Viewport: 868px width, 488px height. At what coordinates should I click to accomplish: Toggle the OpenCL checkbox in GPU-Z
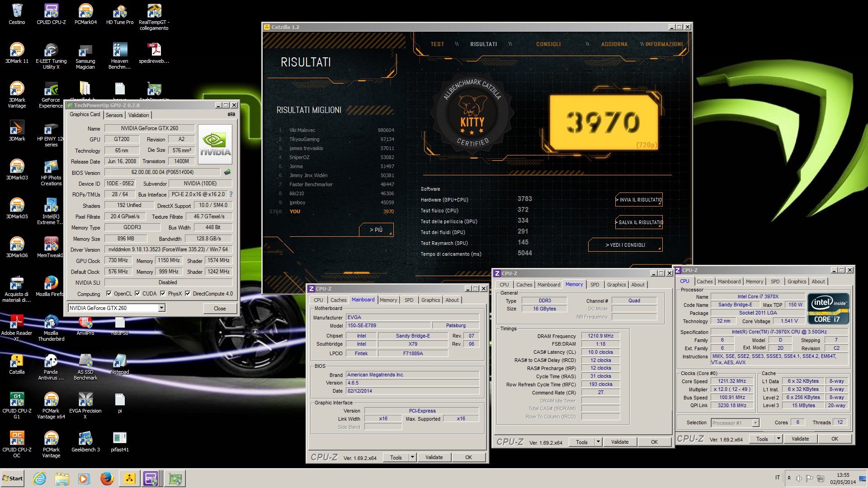[109, 294]
